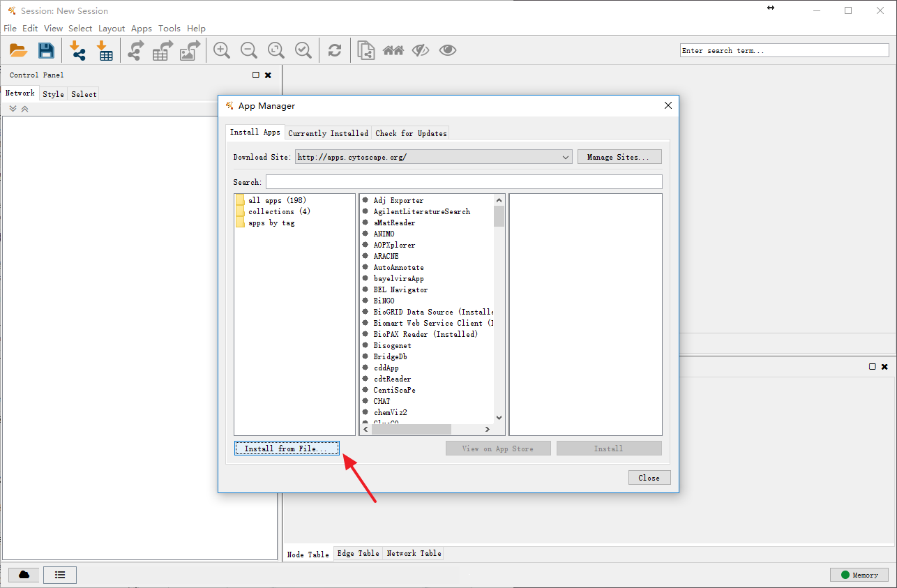This screenshot has width=897, height=588.
Task: Switch to the Check for Updates tab
Action: pos(411,133)
